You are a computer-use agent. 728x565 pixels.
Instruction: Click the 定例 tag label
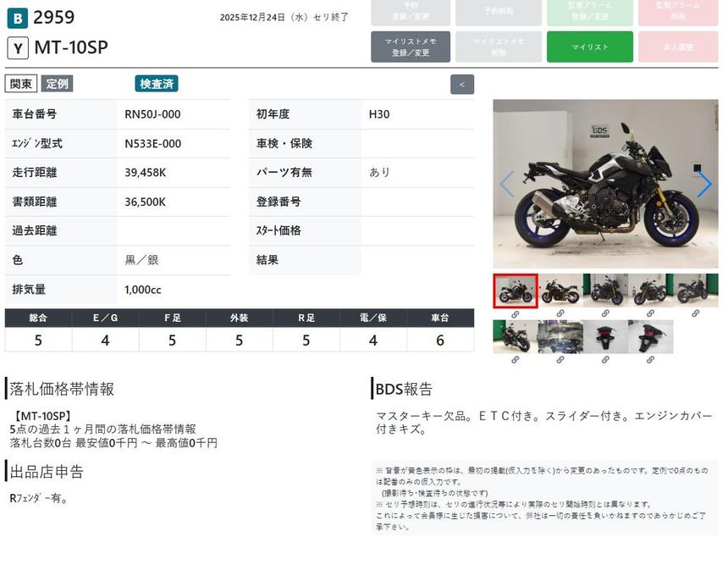point(58,84)
